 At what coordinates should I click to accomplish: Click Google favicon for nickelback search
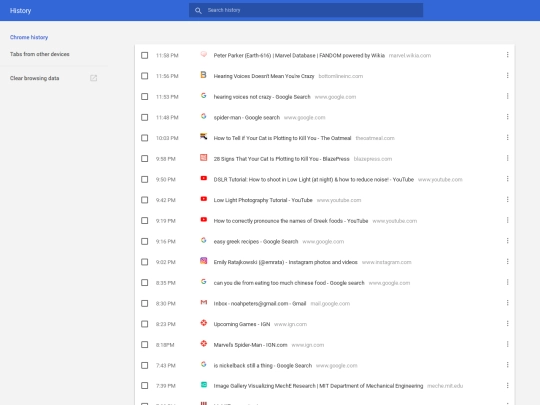[x=204, y=364]
